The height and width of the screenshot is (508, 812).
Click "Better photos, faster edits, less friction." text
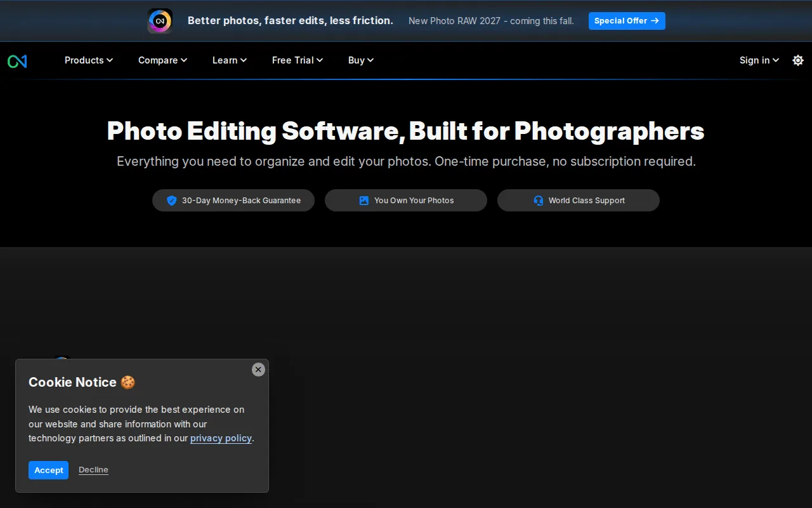pos(291,21)
